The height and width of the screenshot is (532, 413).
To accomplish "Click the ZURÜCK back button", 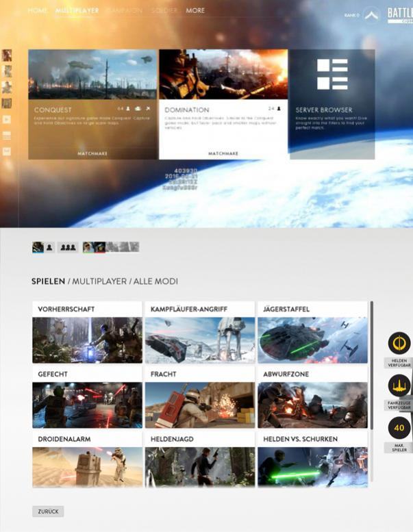I will click(x=48, y=511).
